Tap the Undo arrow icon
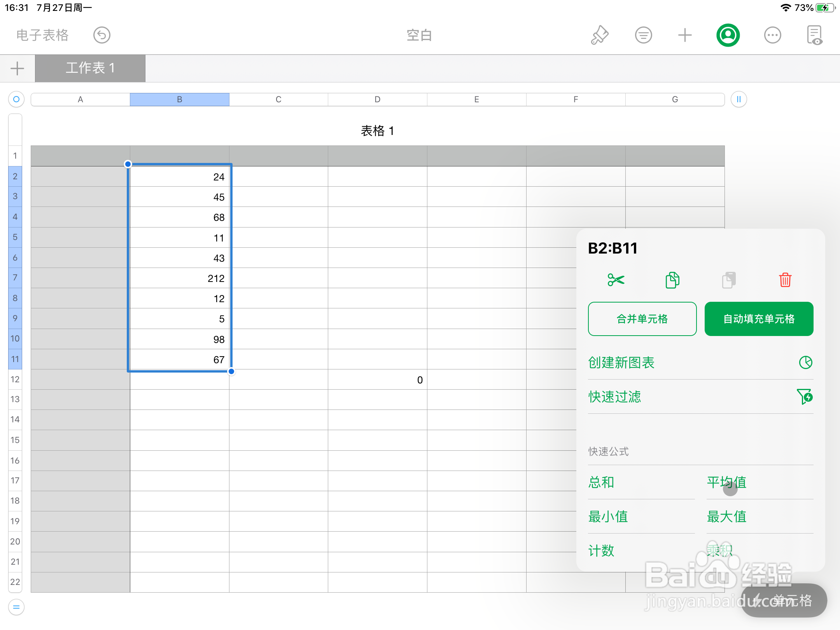 click(101, 35)
